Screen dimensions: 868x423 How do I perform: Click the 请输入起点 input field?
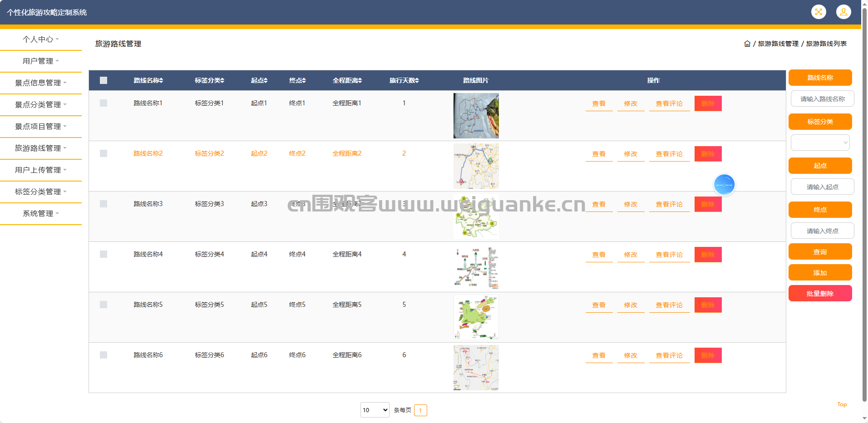[x=822, y=187]
